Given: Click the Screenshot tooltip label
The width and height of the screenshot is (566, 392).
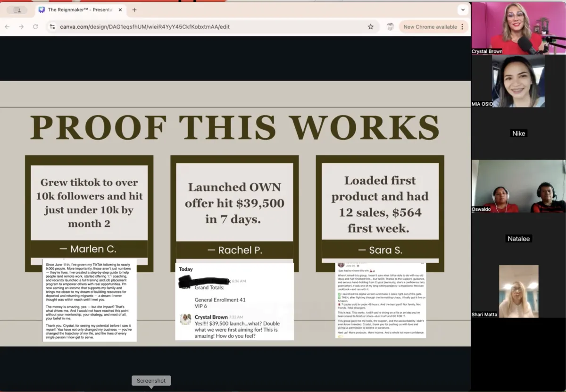Looking at the screenshot, I should point(151,381).
